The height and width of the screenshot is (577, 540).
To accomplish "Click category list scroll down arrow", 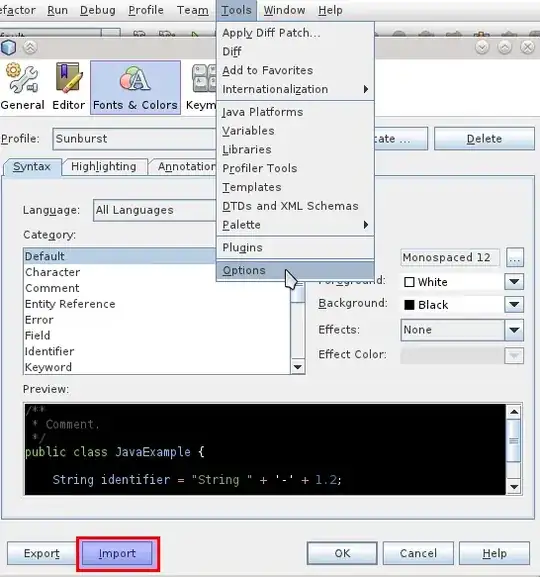I will (x=297, y=367).
